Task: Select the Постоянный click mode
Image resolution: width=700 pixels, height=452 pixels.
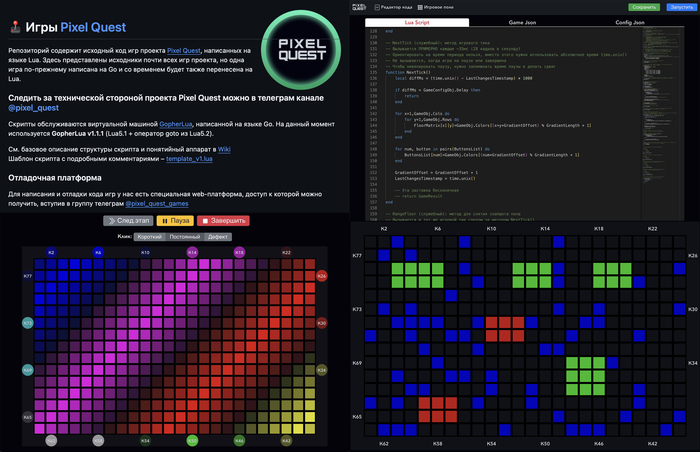Action: (184, 236)
